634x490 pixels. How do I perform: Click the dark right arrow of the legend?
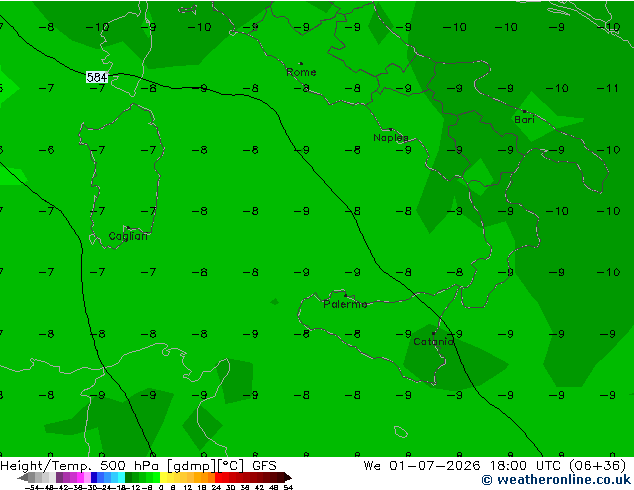pyautogui.click(x=287, y=477)
